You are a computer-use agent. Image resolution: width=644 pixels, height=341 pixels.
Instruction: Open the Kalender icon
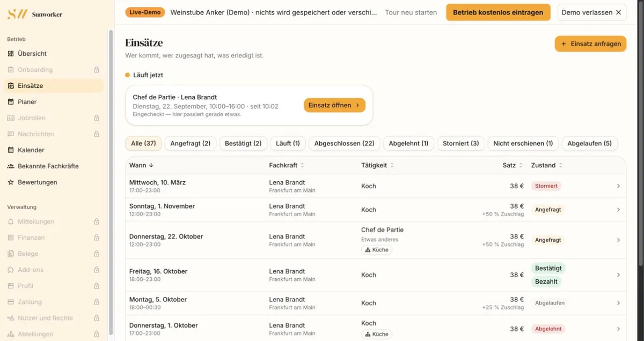pos(11,150)
